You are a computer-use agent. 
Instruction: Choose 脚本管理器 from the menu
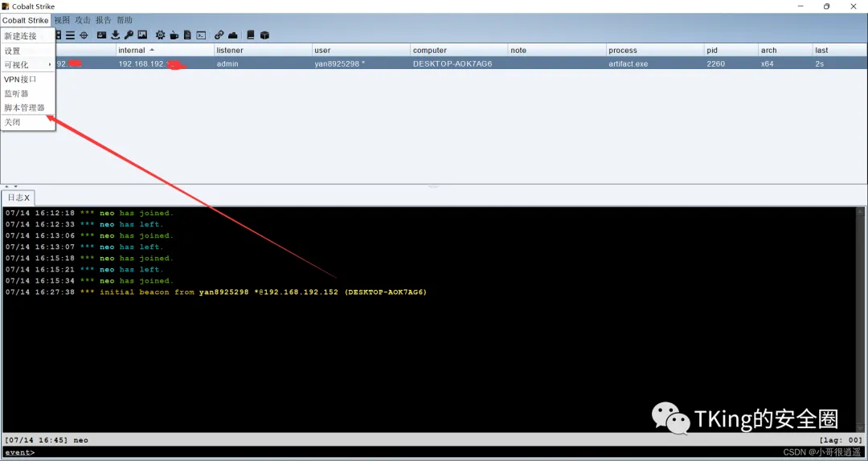pos(27,108)
